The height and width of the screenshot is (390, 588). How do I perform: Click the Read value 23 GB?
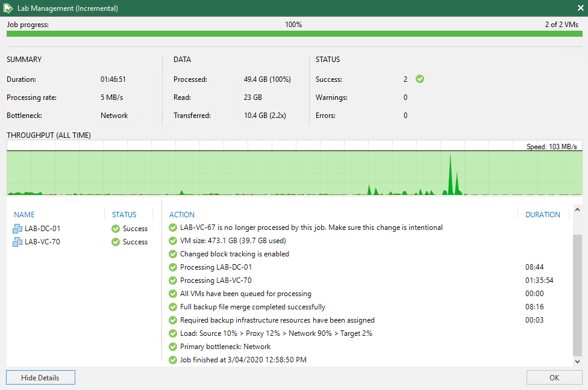click(253, 97)
